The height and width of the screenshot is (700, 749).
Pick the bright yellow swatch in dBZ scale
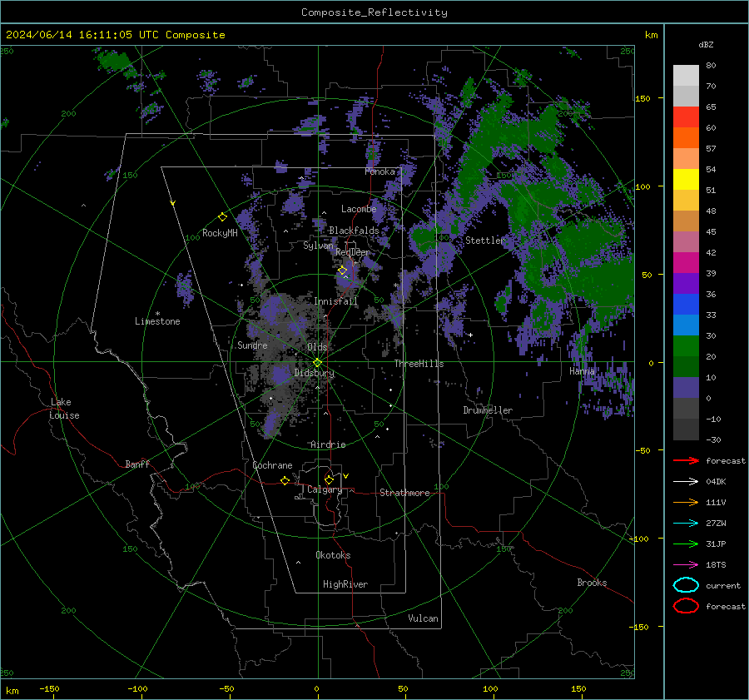coord(686,179)
